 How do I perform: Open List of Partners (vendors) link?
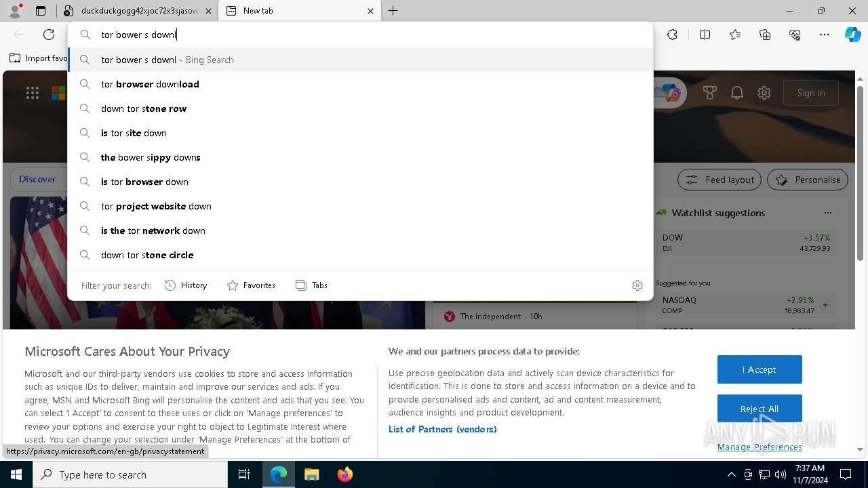(x=443, y=429)
